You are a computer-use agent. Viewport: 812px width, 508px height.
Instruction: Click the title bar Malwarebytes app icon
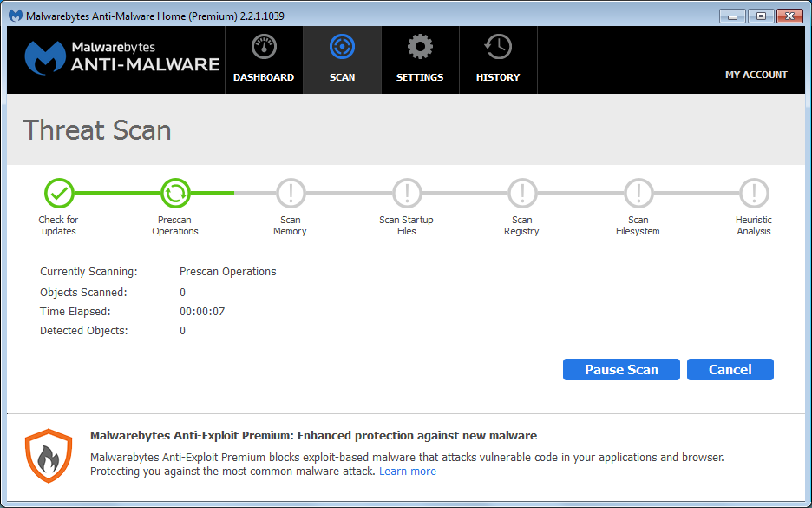[15, 16]
